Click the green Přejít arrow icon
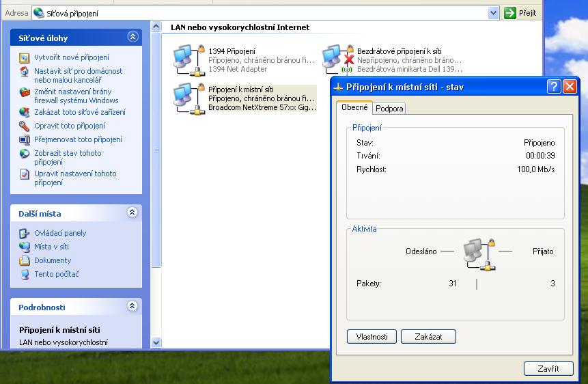The image size is (588, 384). [x=510, y=13]
